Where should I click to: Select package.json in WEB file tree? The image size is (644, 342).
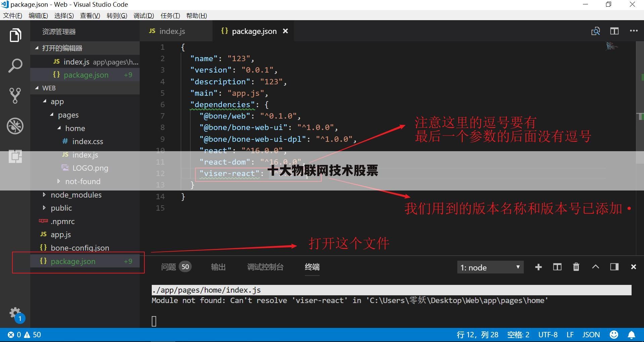pos(85,261)
